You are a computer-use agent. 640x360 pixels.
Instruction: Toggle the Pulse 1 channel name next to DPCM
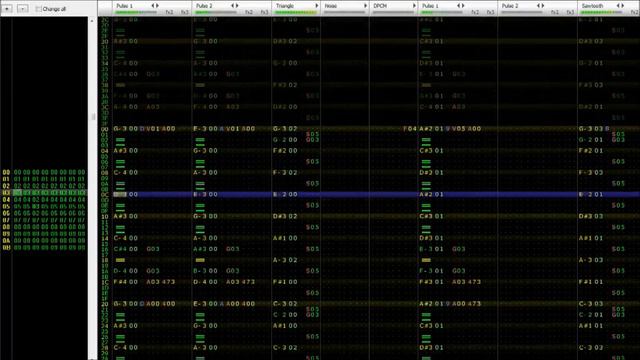(430, 6)
